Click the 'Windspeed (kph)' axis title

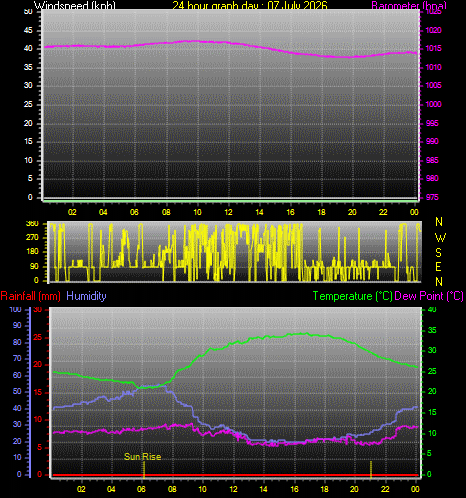click(x=75, y=5)
